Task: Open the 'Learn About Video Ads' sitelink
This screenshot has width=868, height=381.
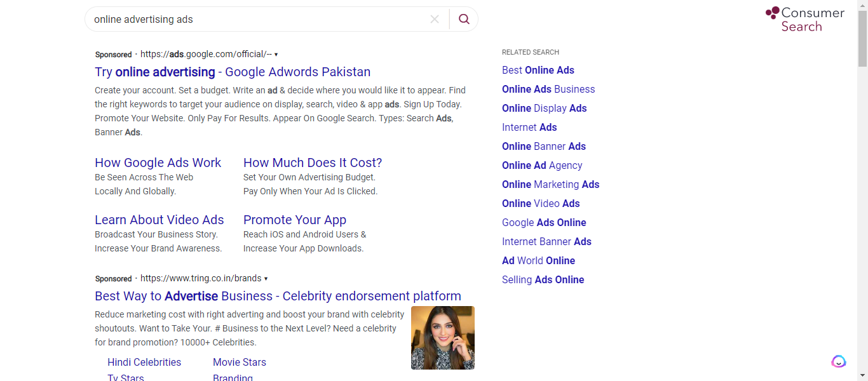Action: click(x=159, y=220)
